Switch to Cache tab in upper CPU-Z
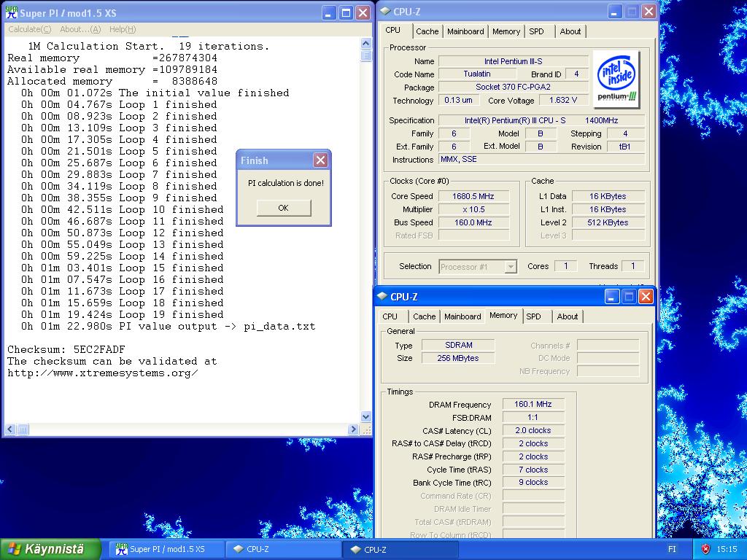 click(x=427, y=31)
